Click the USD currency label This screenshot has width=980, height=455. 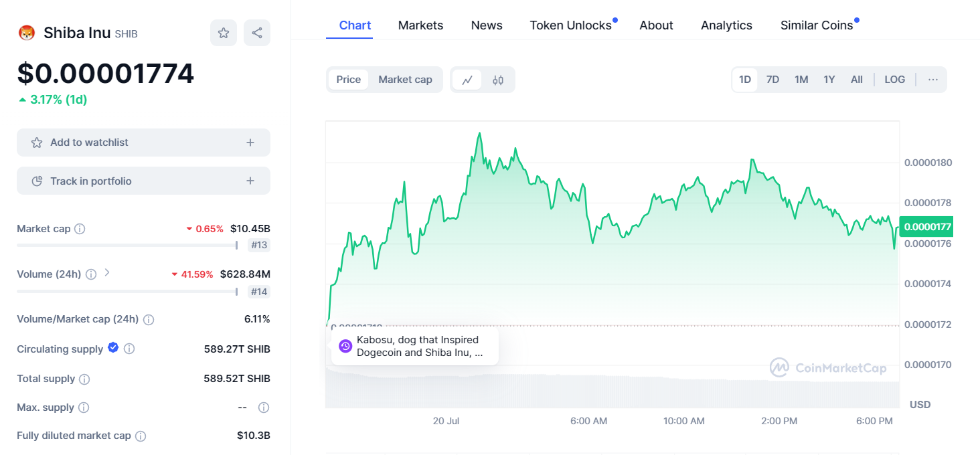click(x=920, y=405)
